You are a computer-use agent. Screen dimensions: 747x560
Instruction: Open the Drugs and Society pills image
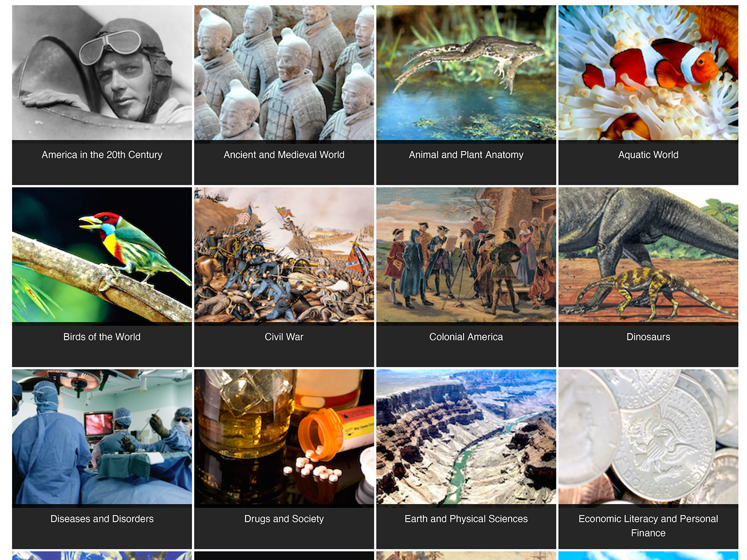point(284,437)
